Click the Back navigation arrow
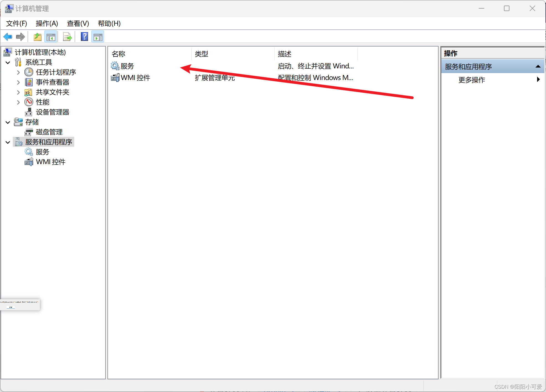Viewport: 546px width, 392px height. [x=7, y=37]
